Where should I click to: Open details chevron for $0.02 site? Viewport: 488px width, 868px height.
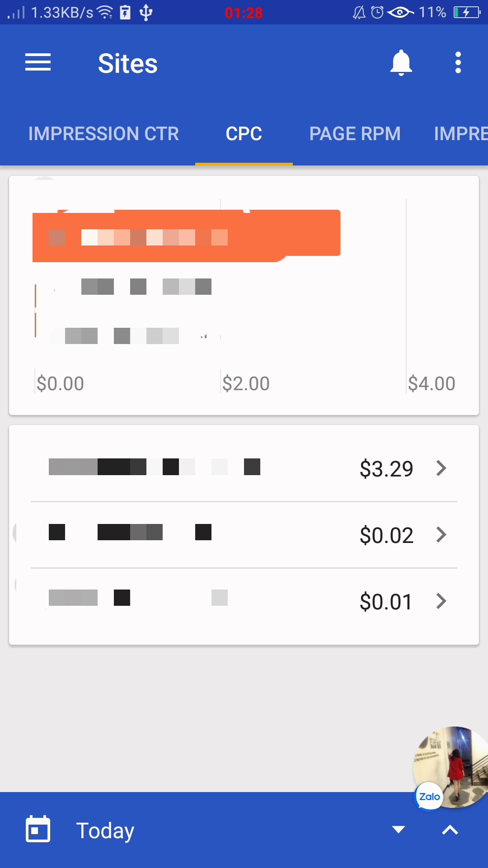[441, 535]
